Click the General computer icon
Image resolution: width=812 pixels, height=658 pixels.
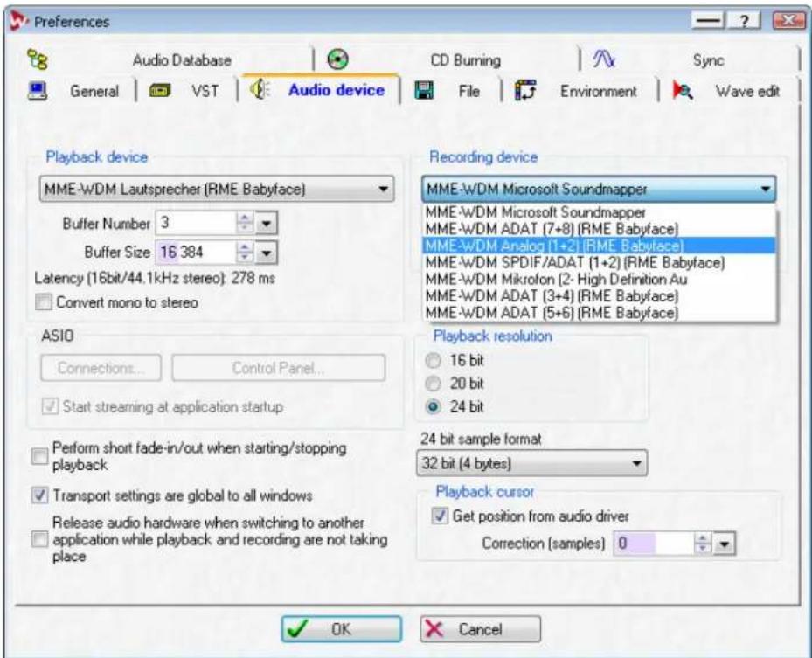(x=38, y=91)
